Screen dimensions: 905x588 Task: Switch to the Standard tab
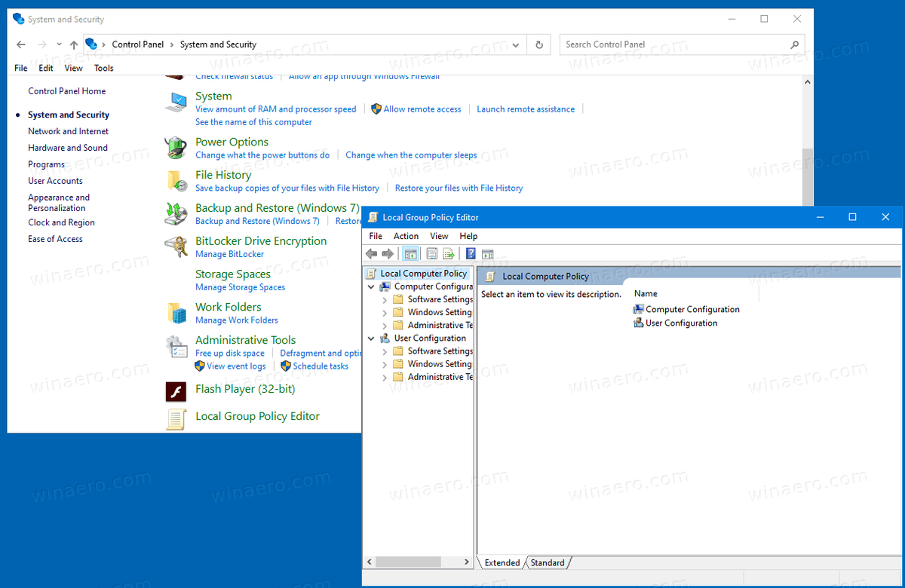[548, 562]
